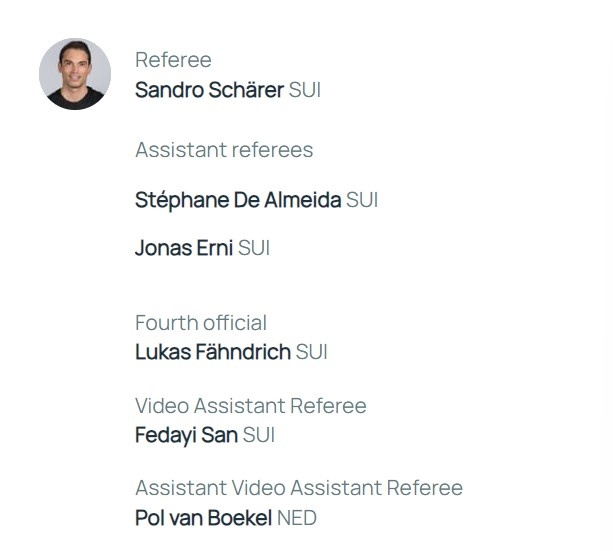The width and height of the screenshot is (613, 551).
Task: Click the surname Schärer in referee row
Action: pos(246,90)
